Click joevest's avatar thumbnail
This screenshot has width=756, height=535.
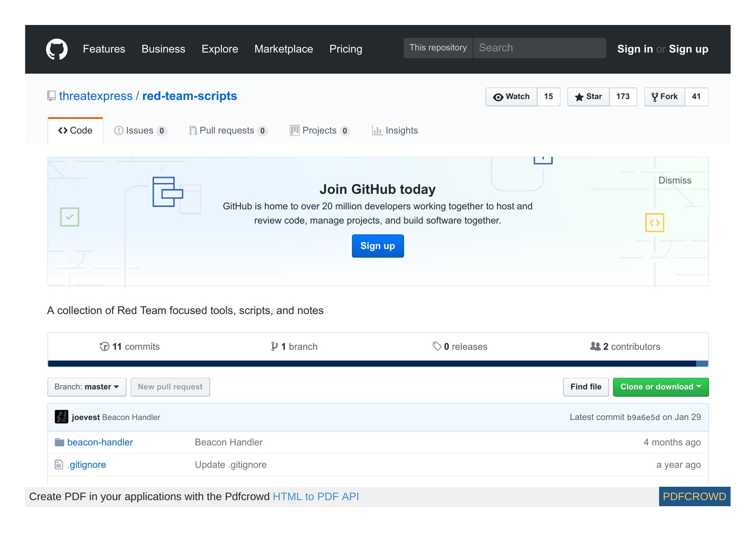coord(61,417)
